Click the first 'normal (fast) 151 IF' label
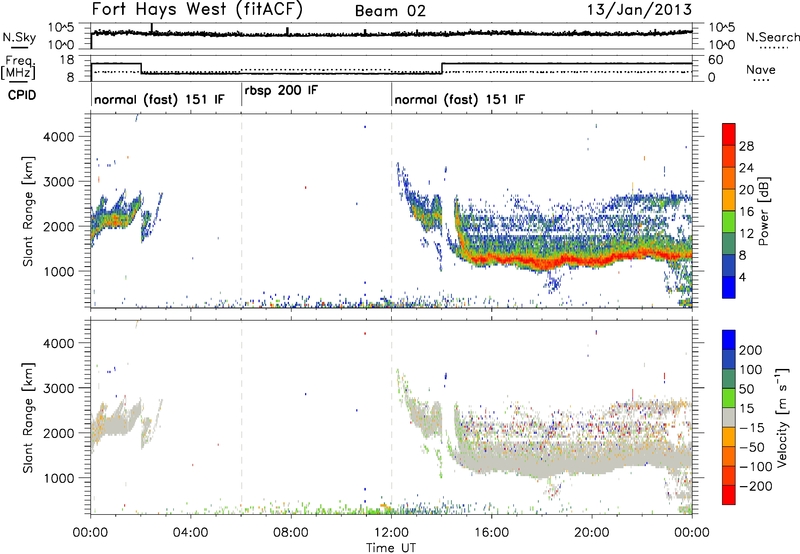 click(x=159, y=99)
